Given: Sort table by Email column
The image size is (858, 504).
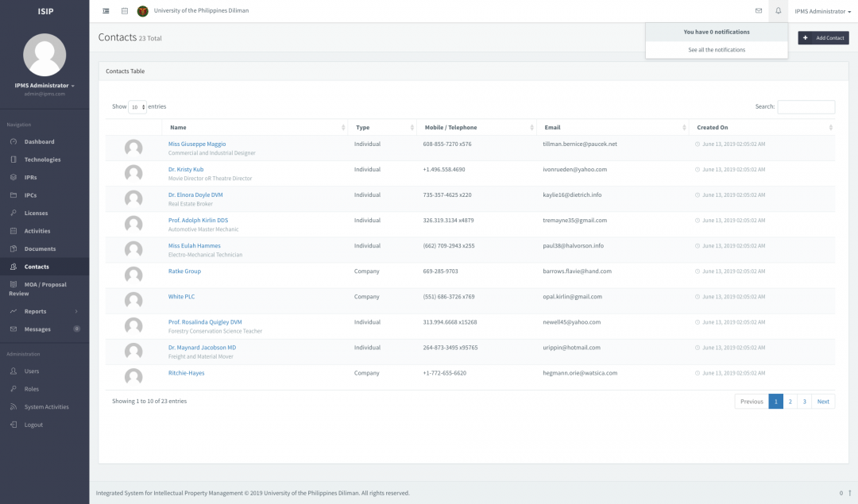Looking at the screenshot, I should 613,127.
